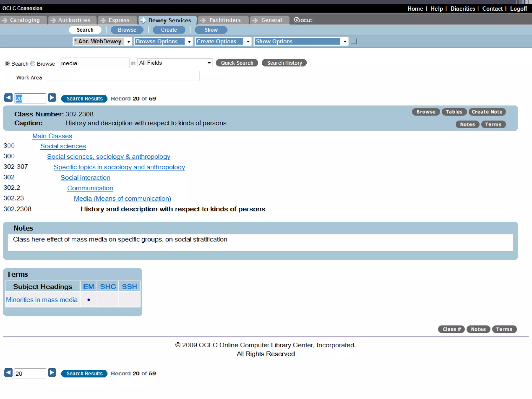Viewport: 532px width, 399px height.
Task: Sort terms by the SHC column
Action: click(x=108, y=287)
